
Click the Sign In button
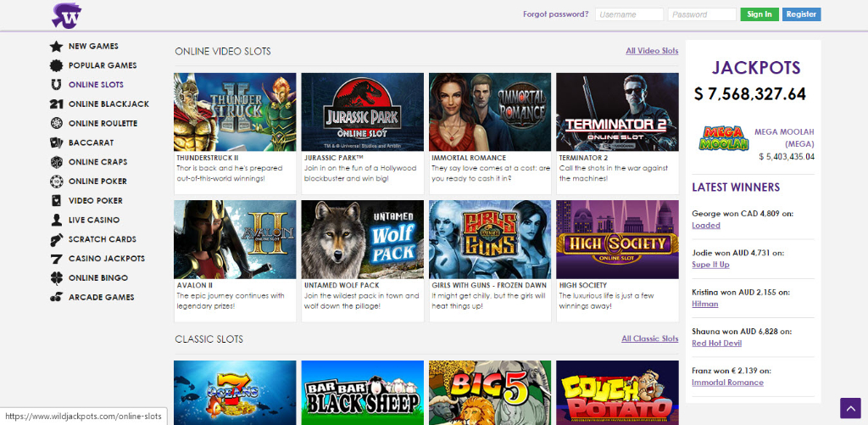point(759,14)
